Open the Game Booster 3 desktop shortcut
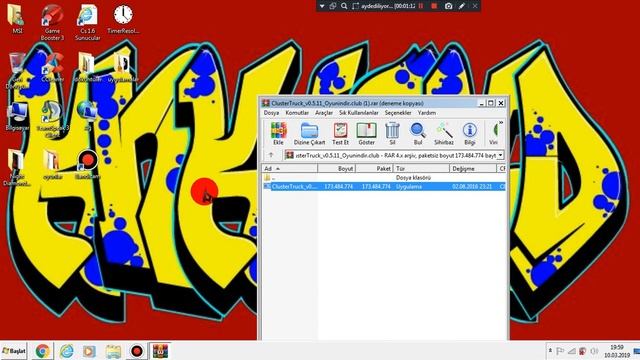 click(52, 22)
